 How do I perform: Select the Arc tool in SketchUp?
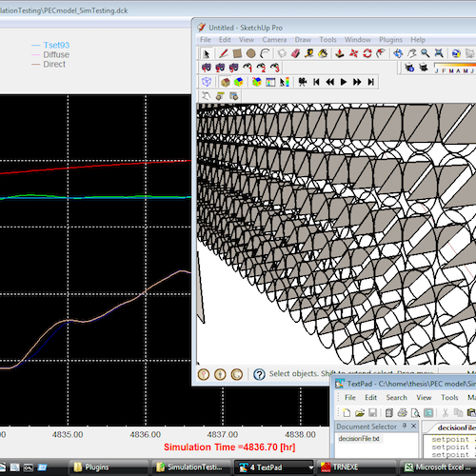265,53
